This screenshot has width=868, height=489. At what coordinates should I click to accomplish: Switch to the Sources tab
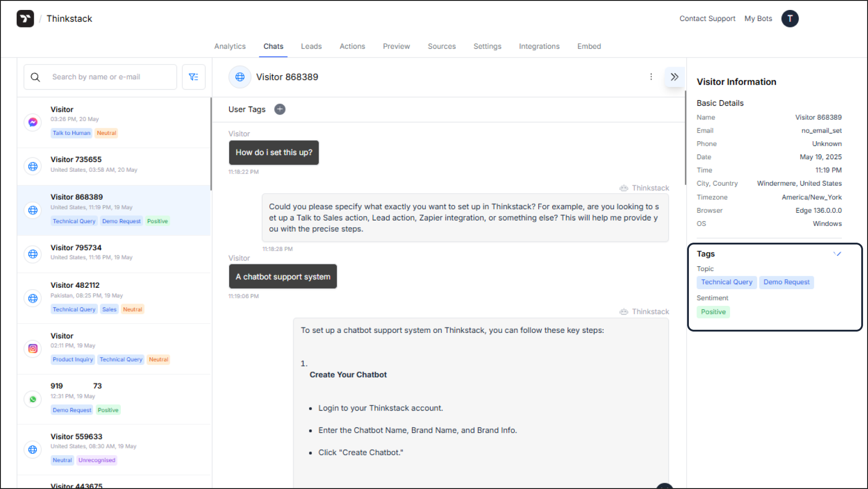(x=442, y=46)
